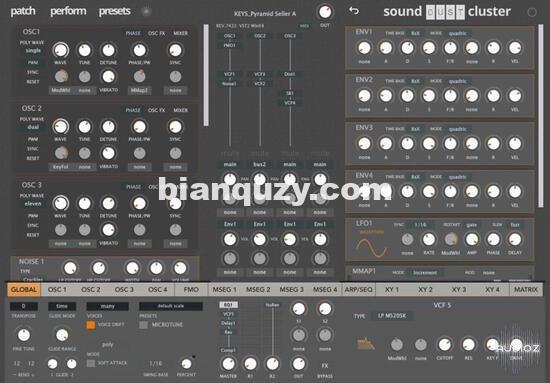Switch to the perform page
550x383 pixels.
(68, 11)
